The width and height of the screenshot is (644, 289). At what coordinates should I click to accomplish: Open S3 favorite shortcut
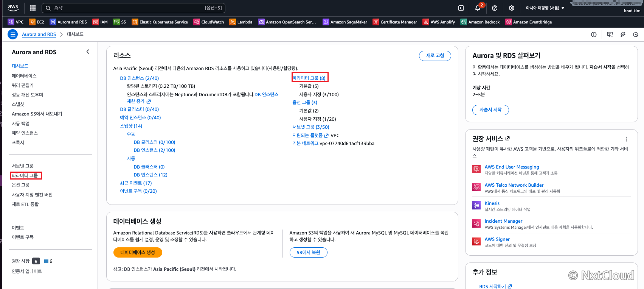click(x=119, y=22)
